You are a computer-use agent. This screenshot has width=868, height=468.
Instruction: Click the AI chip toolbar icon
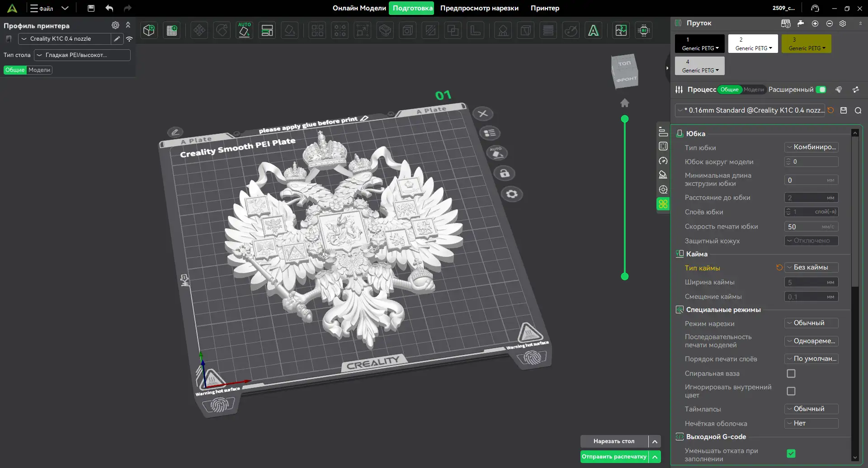tap(644, 30)
